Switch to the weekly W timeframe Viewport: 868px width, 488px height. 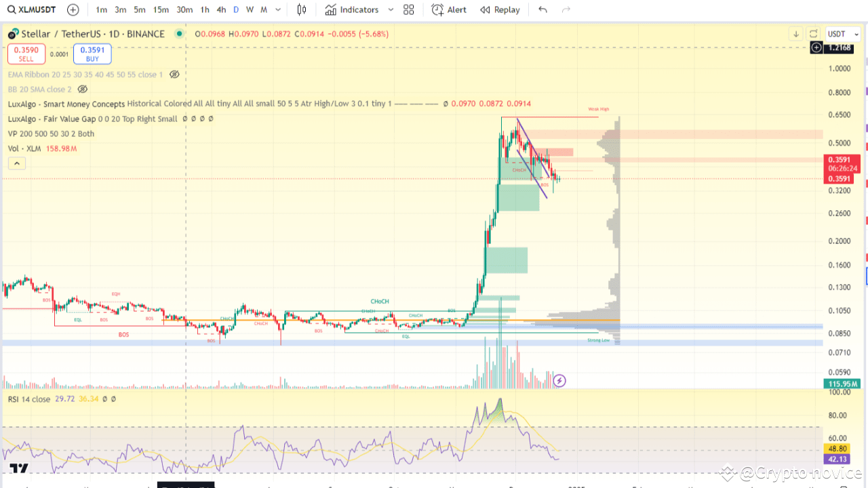(x=249, y=9)
